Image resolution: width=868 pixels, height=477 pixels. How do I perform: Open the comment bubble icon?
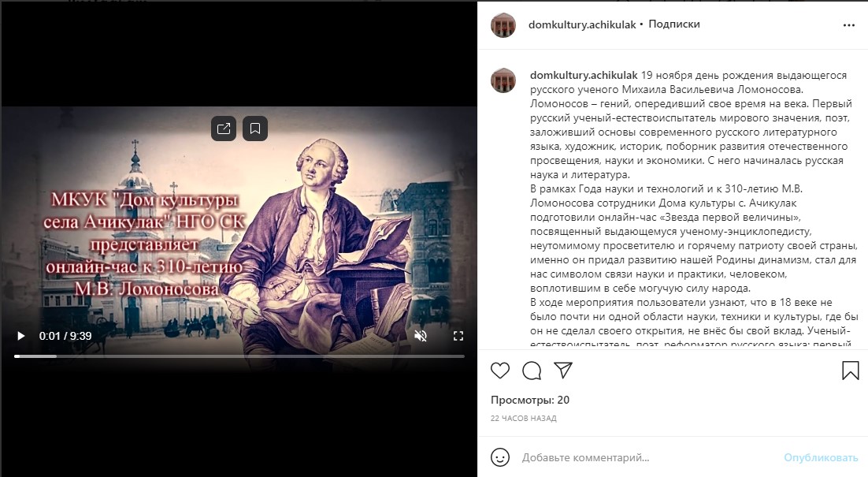(532, 370)
